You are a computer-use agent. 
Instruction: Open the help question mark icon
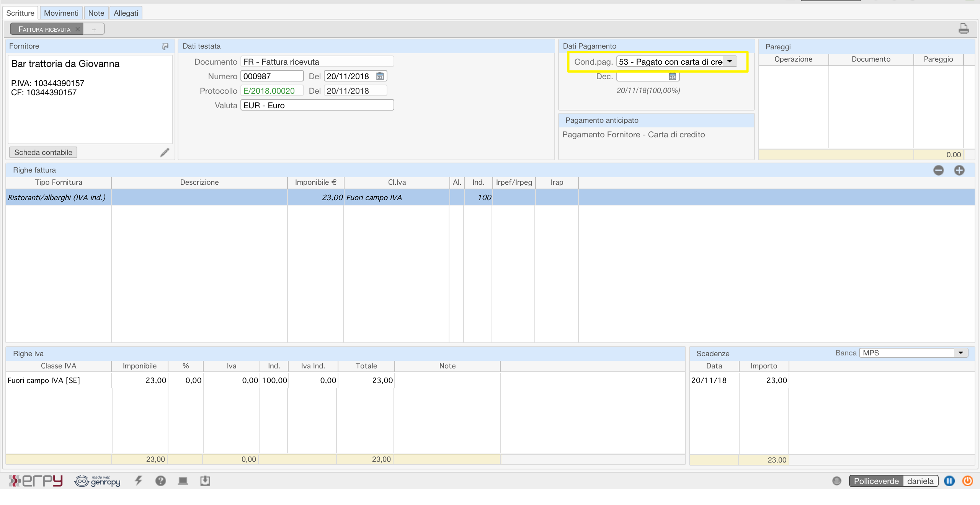[160, 481]
